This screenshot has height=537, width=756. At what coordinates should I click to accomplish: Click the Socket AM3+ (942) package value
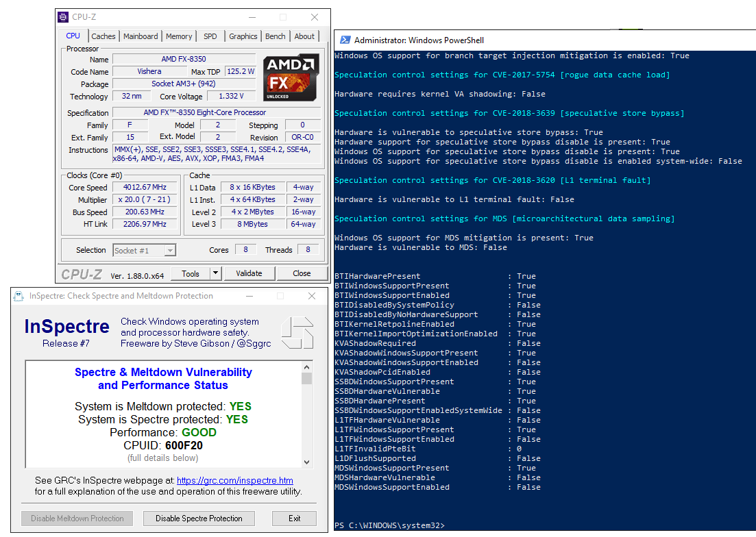[x=184, y=84]
